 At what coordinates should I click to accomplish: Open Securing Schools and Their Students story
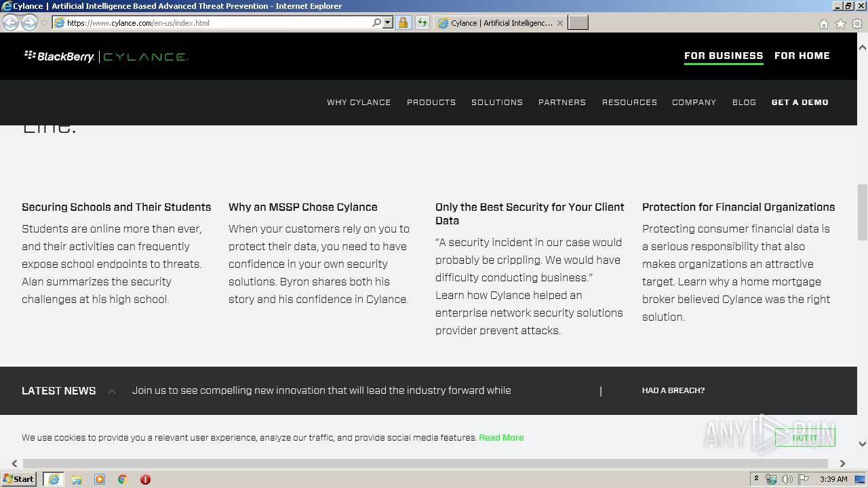click(117, 207)
